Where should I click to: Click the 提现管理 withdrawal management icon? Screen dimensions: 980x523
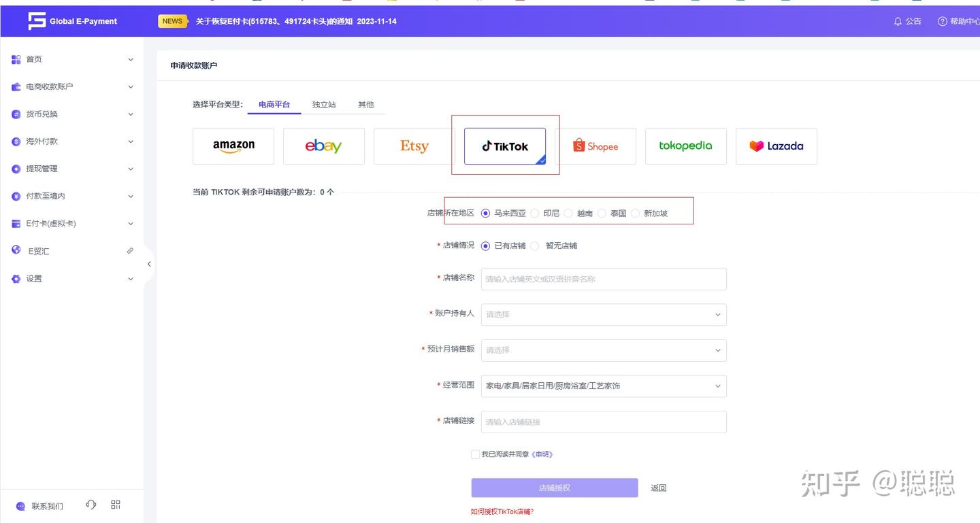(x=16, y=169)
